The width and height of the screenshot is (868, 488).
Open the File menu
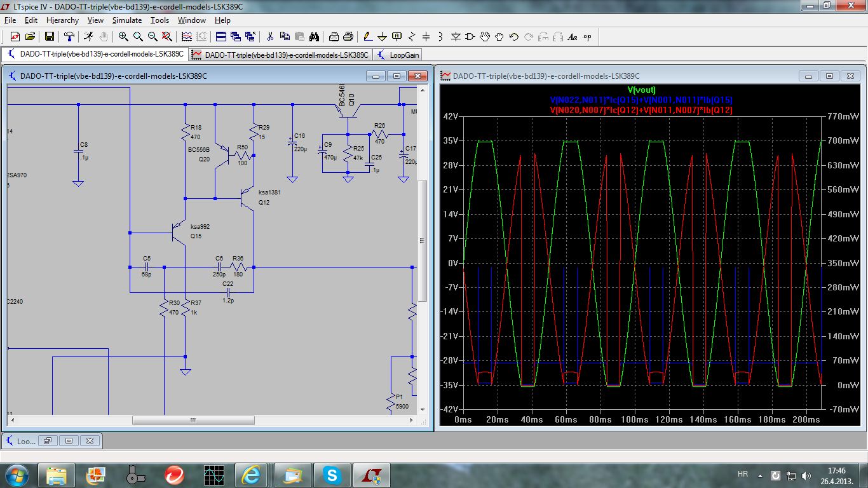pyautogui.click(x=10, y=20)
